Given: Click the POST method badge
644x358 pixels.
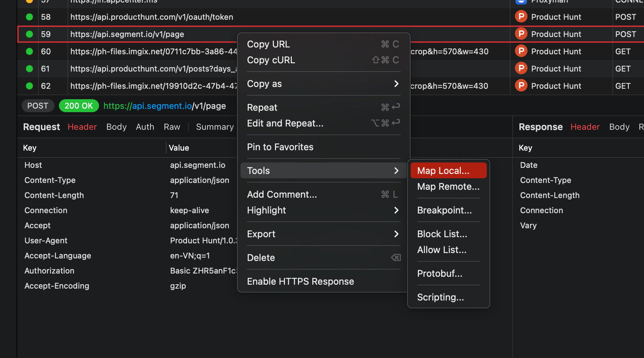Looking at the screenshot, I should tap(38, 106).
